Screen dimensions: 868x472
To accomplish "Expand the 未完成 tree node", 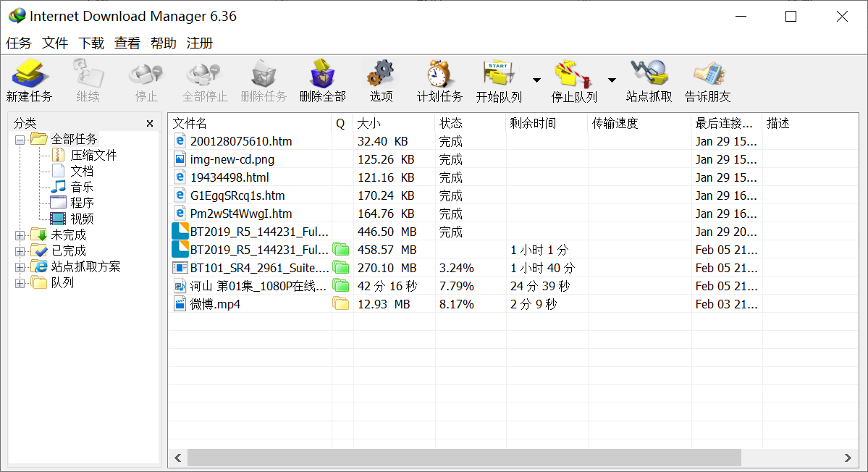I will pyautogui.click(x=20, y=235).
